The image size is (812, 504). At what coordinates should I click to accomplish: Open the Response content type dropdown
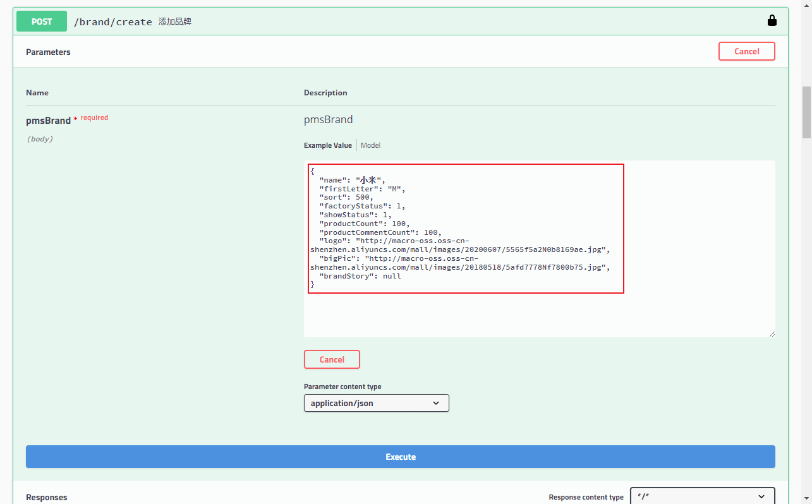point(703,496)
